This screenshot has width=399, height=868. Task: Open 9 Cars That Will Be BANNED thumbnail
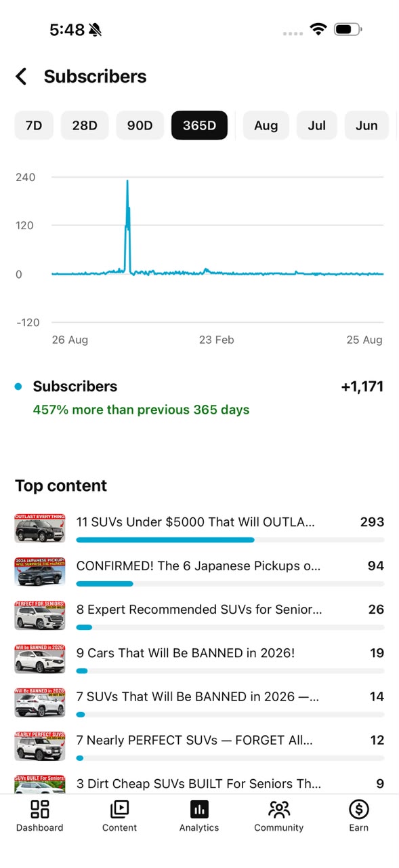click(40, 658)
